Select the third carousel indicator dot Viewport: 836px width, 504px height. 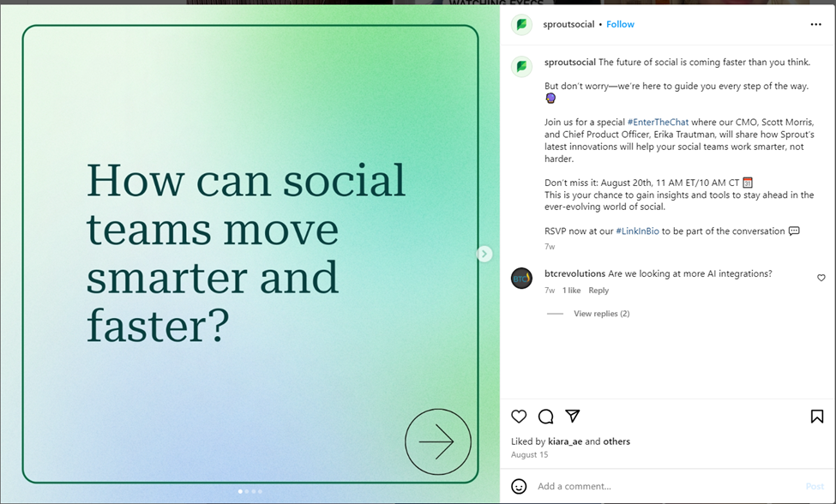[x=253, y=491]
